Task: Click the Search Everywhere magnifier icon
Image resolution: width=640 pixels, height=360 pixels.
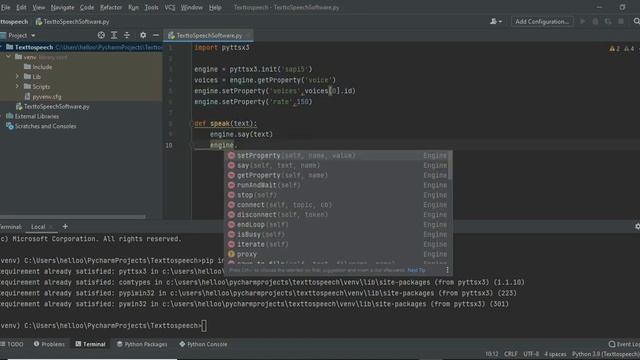Action: 636,22
